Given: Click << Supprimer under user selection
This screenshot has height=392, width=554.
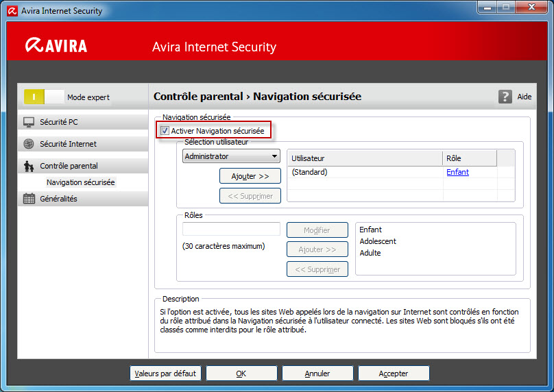Looking at the screenshot, I should (x=250, y=196).
